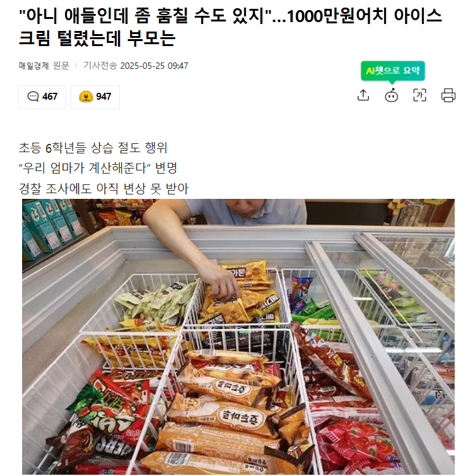The image size is (468, 476).
Task: Open the share article icon
Action: pyautogui.click(x=363, y=95)
